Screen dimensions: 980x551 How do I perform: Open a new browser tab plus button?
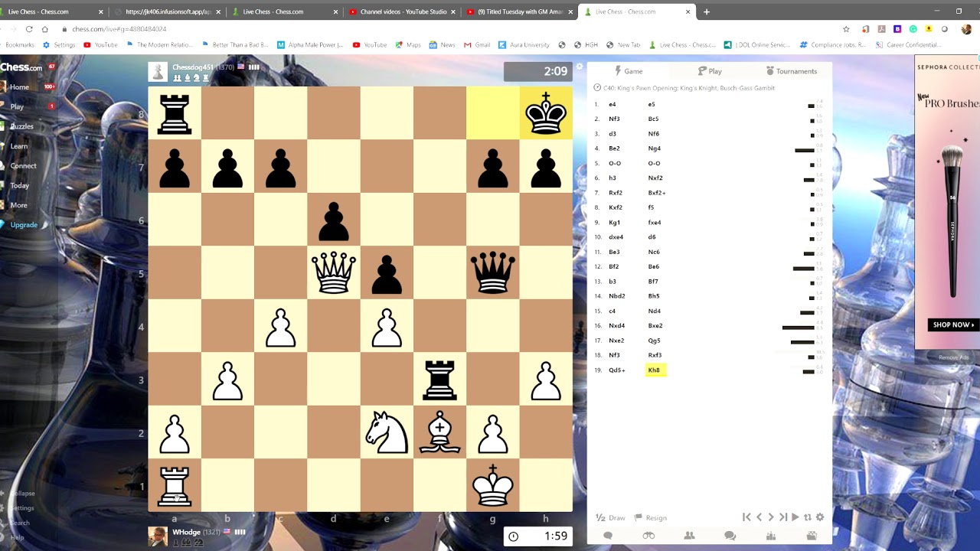click(707, 11)
